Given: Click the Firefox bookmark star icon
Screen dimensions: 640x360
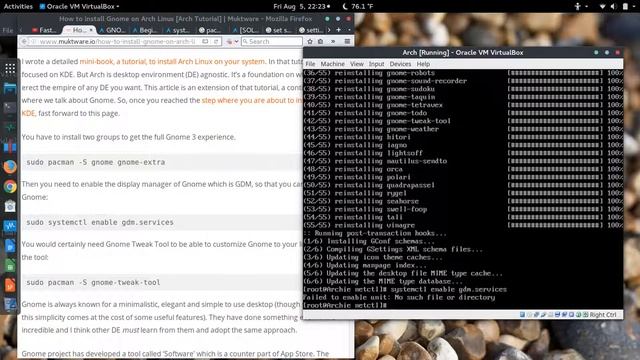Looking at the screenshot, I should 310,41.
